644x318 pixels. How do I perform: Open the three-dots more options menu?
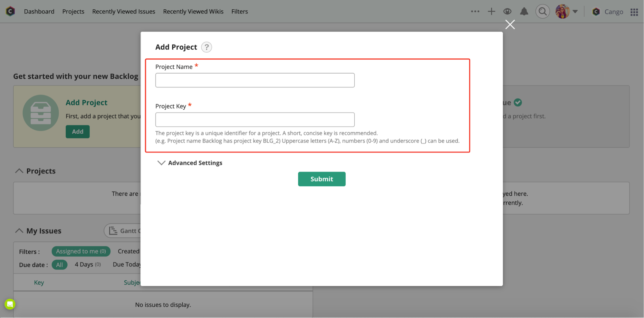[475, 12]
